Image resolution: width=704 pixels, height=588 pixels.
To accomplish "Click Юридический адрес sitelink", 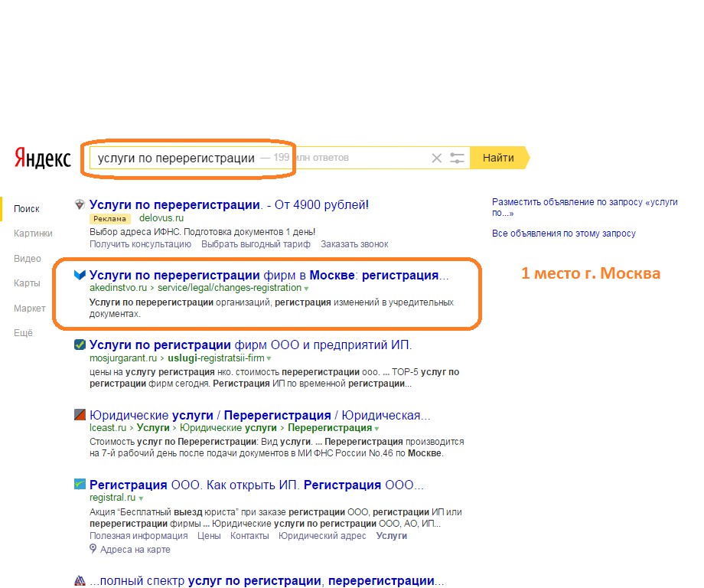I will pyautogui.click(x=322, y=535).
